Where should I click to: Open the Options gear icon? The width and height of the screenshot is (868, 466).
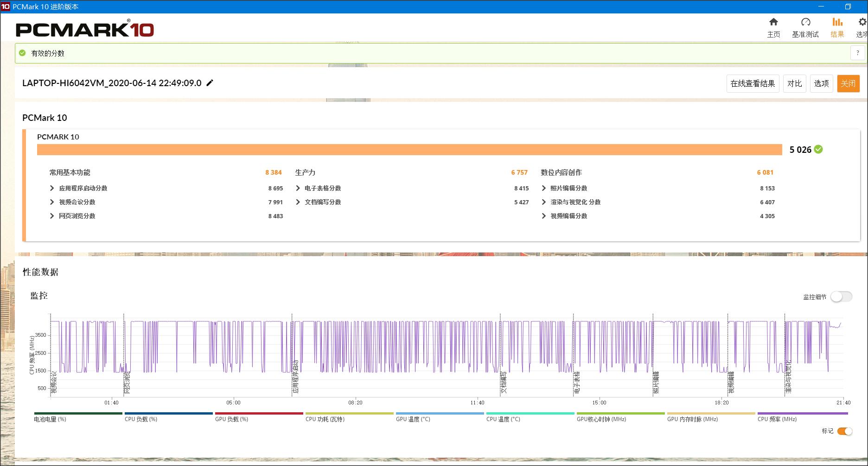tap(862, 22)
